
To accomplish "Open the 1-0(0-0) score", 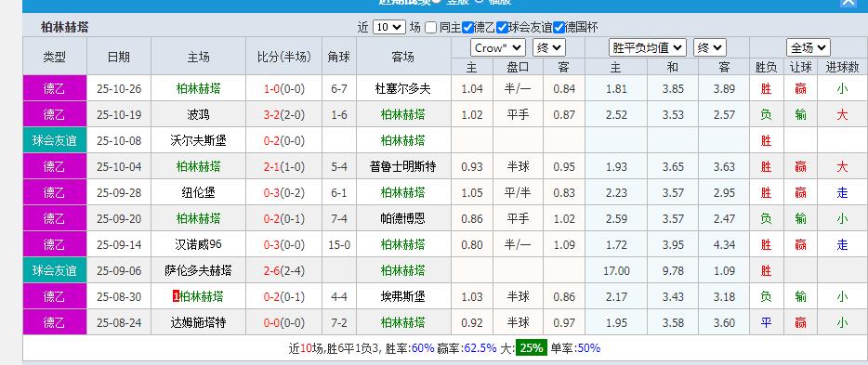I will (x=283, y=88).
